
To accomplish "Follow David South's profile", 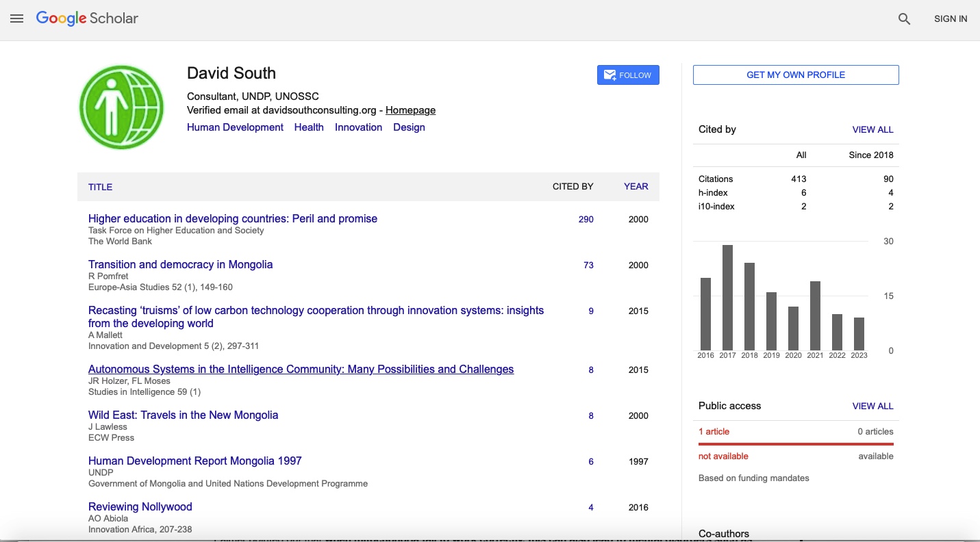I will 628,75.
